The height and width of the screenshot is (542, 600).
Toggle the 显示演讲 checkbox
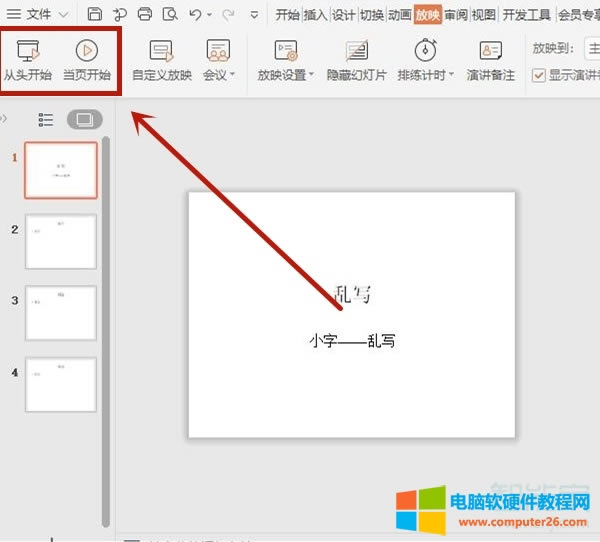pos(539,75)
